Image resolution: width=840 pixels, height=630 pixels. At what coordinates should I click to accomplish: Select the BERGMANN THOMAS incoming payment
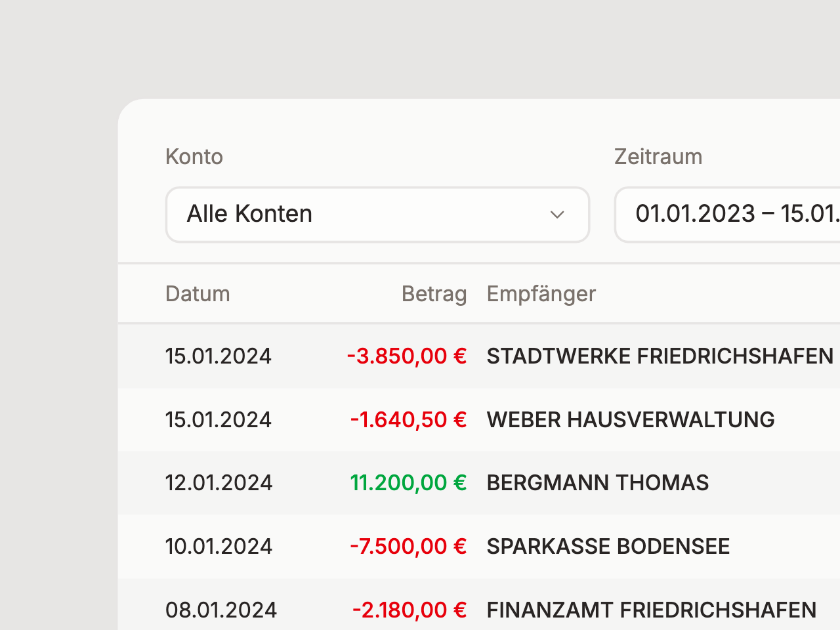point(598,482)
